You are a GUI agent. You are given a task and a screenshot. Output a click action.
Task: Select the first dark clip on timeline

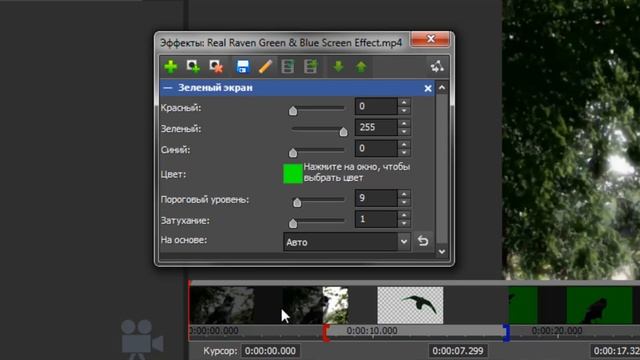222,305
